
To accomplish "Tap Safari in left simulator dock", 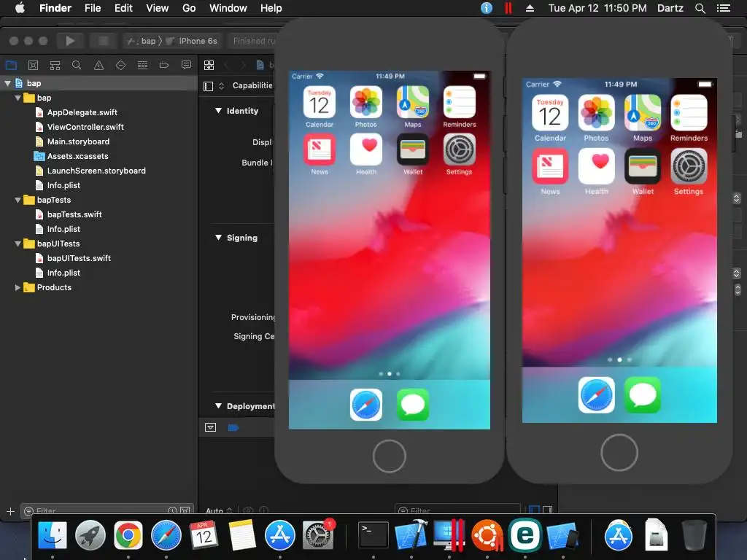I will (x=366, y=405).
